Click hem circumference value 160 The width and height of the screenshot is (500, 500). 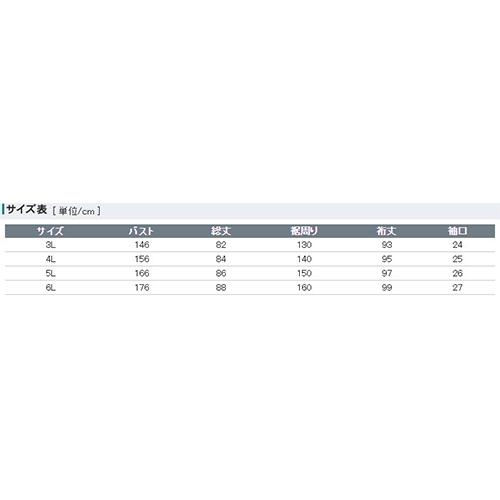point(304,288)
